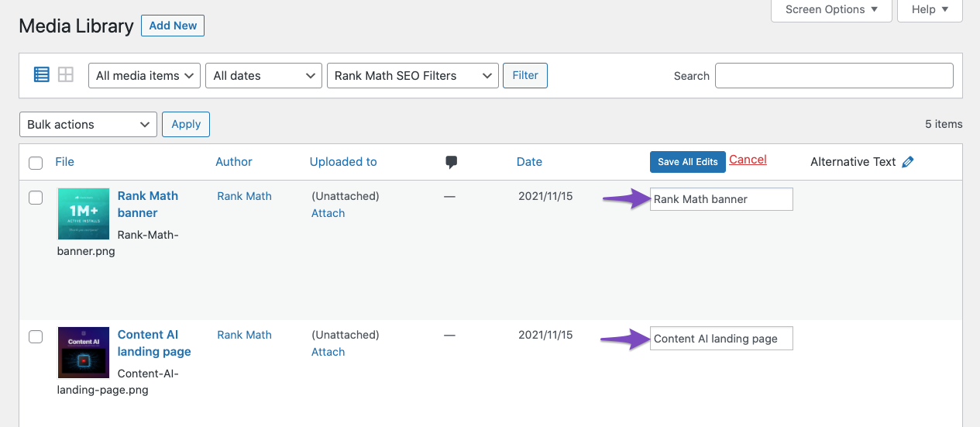
Task: Click the Rank-Math-banner.png filename
Action: pyautogui.click(x=118, y=243)
